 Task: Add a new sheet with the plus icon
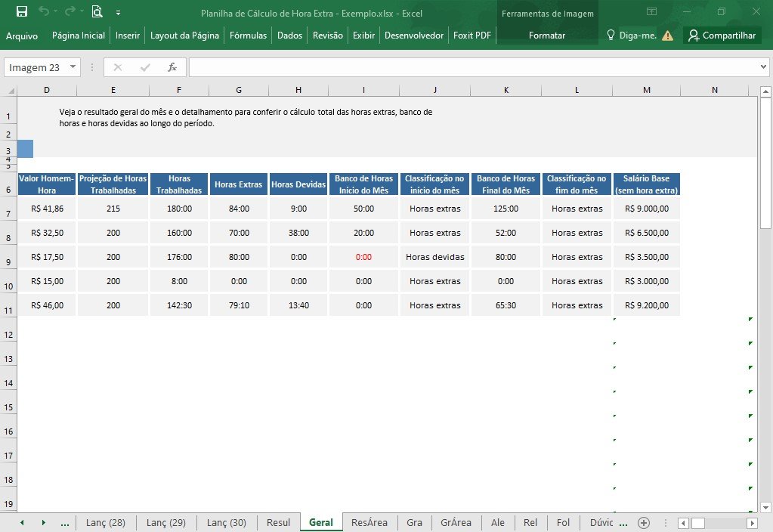coord(643,523)
